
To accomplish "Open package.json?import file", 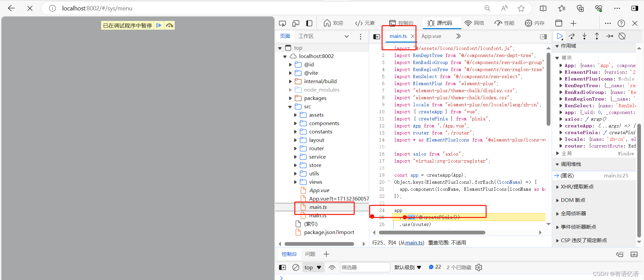I will coord(329,232).
